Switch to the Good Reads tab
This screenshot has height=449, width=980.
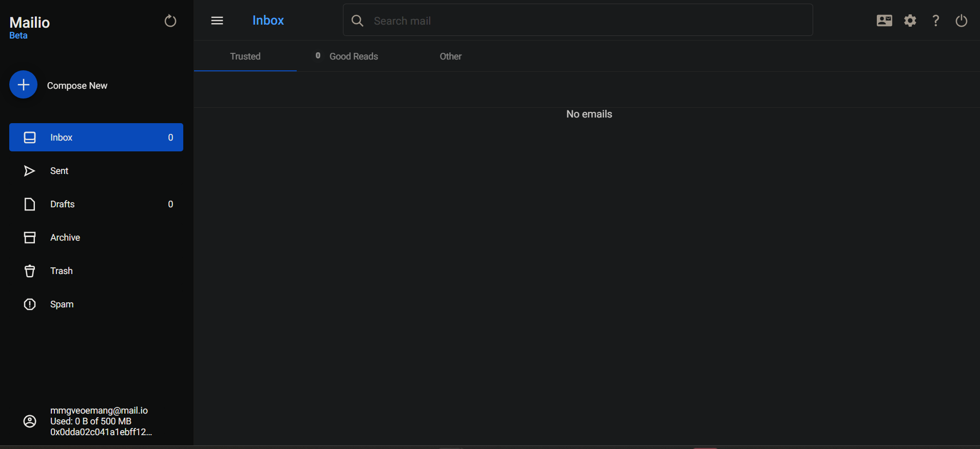347,56
